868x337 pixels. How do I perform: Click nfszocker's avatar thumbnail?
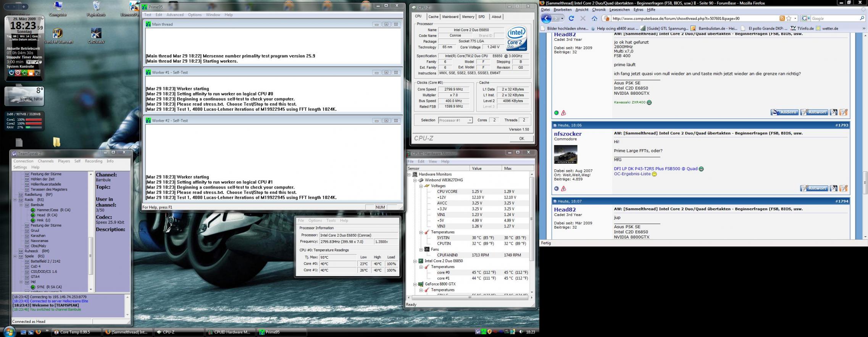coord(566,154)
